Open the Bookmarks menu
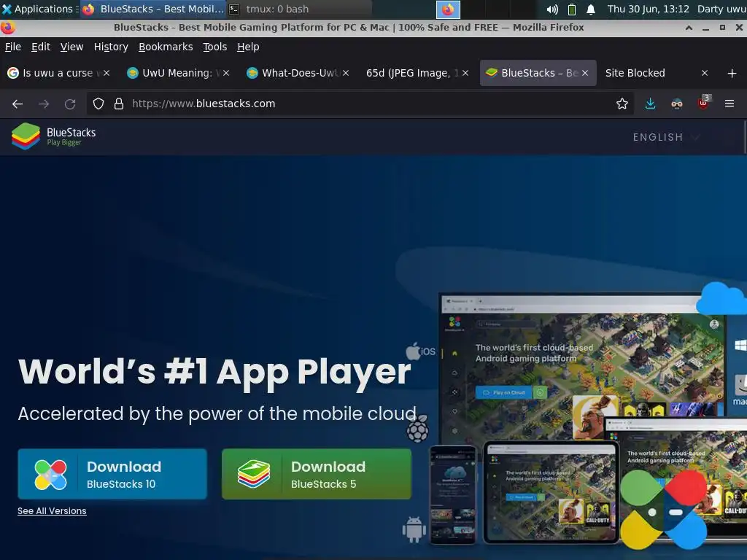The image size is (747, 560). (166, 47)
